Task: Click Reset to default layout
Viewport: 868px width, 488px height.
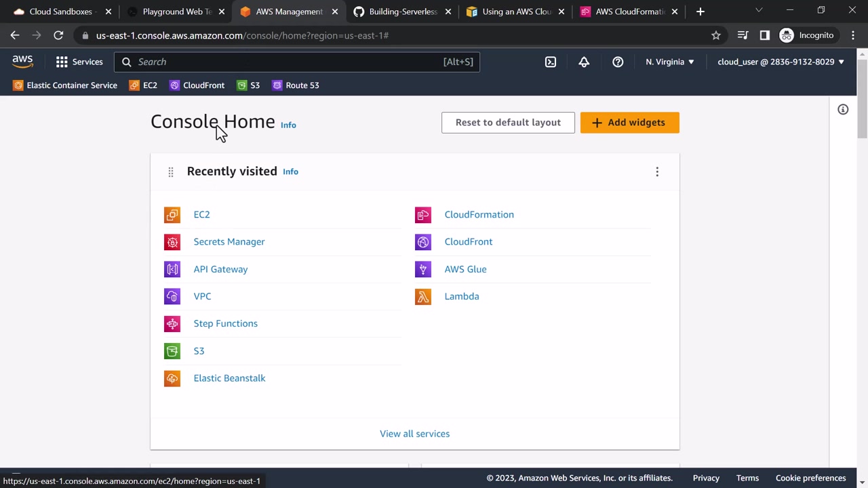Action: 508,123
